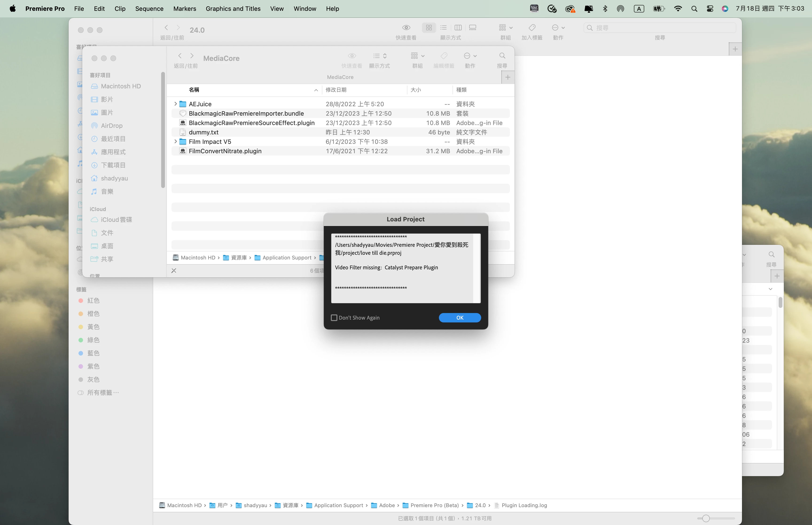Screen dimensions: 812x525
Task: Click the search magnifier in MediaCore window
Action: (x=502, y=56)
